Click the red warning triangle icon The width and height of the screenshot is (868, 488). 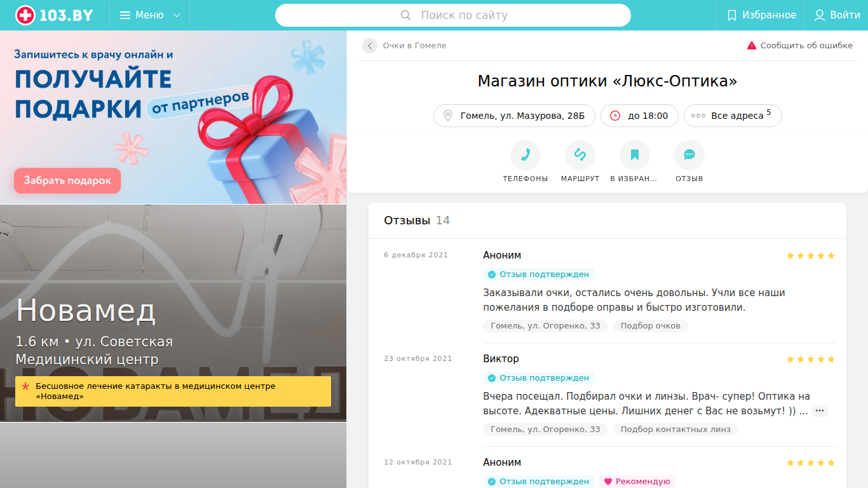click(x=752, y=46)
